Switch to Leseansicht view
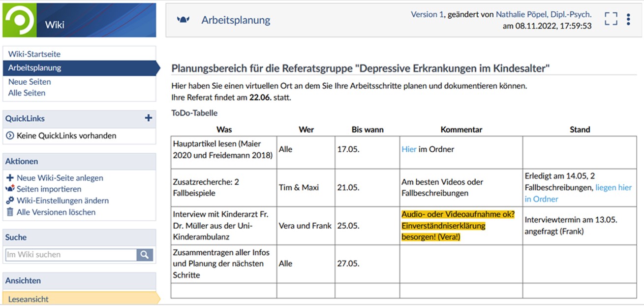The height and width of the screenshot is (306, 644). 29,299
